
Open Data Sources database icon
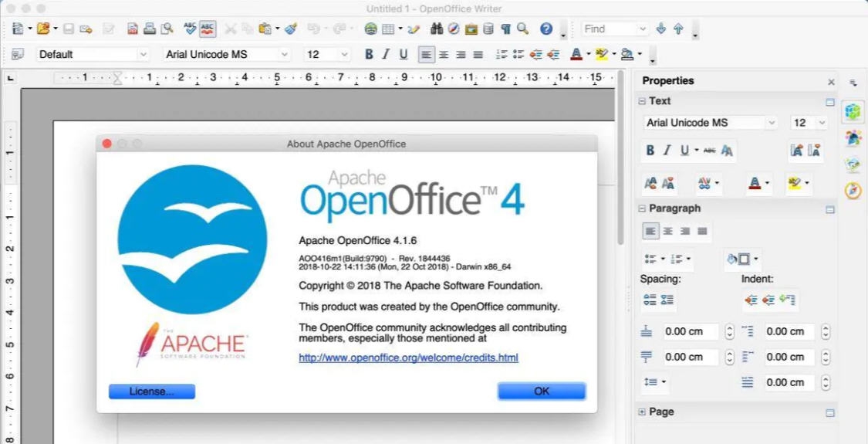488,29
